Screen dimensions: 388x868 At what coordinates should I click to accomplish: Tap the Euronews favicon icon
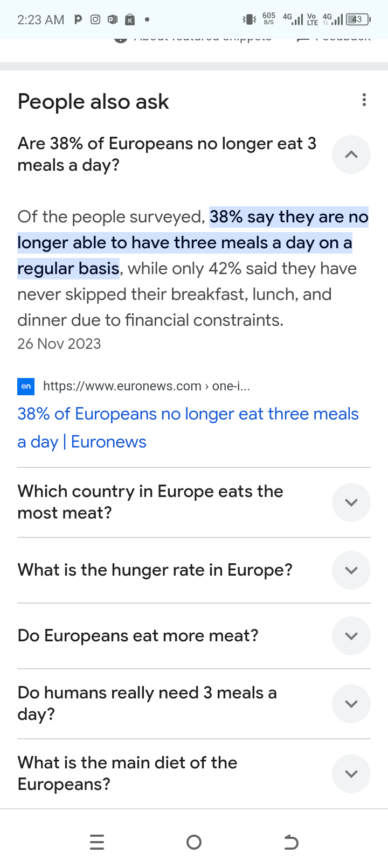[26, 386]
